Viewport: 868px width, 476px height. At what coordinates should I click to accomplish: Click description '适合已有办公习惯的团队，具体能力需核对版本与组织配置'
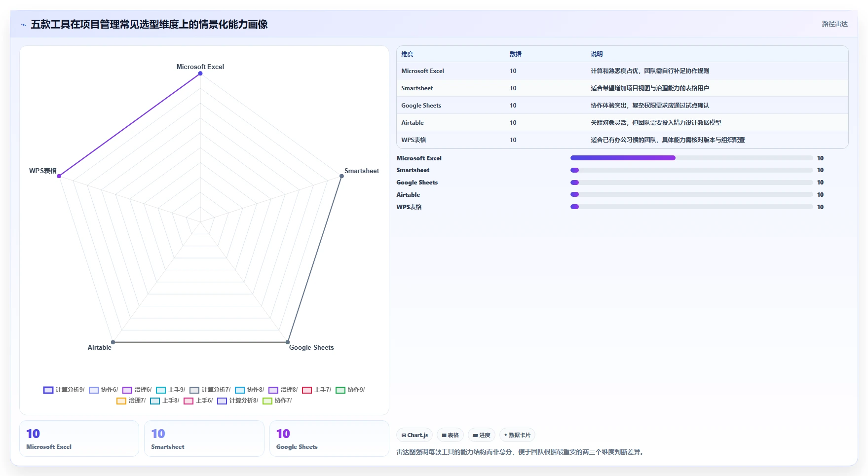pos(668,140)
